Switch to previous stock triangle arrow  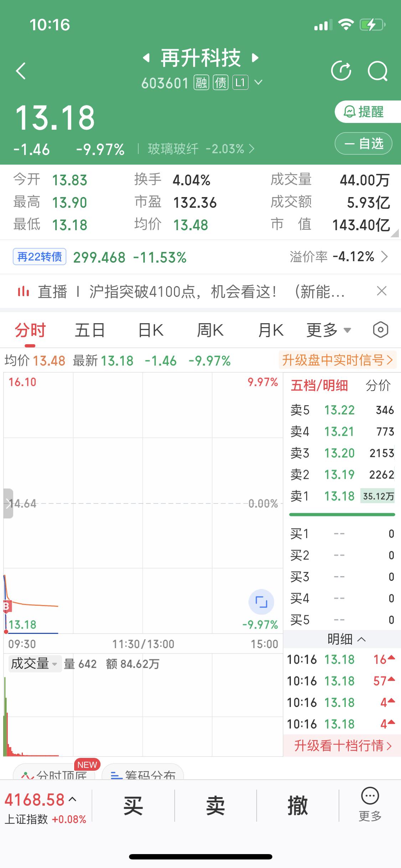point(146,58)
